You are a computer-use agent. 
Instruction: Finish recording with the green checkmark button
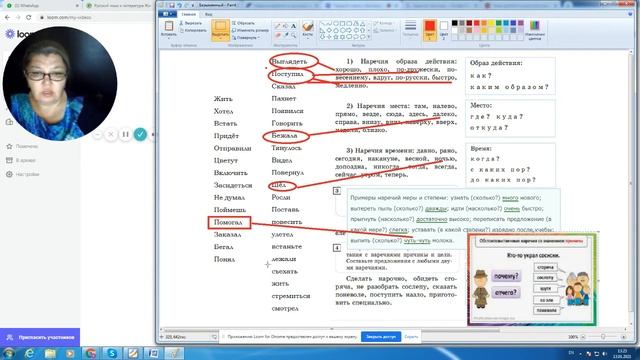point(140,134)
